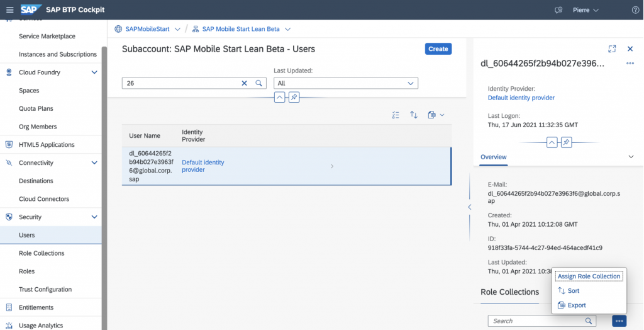Sort the users table
Viewport: 644px width, 330px height.
pos(414,115)
